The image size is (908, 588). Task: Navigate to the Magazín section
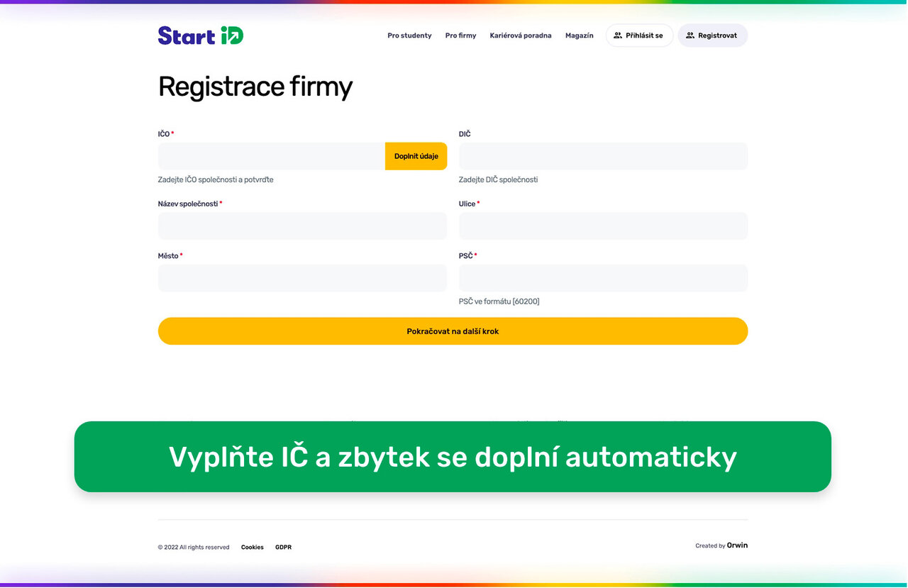pyautogui.click(x=579, y=35)
